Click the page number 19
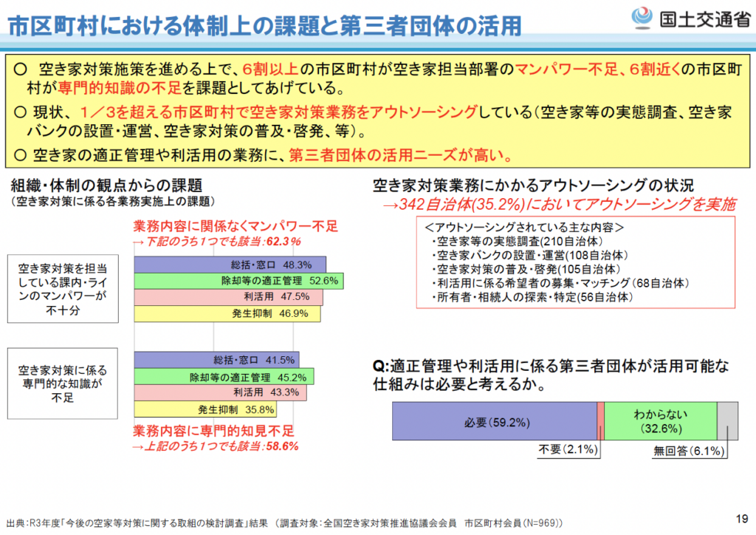This screenshot has width=756, height=535. tap(740, 518)
